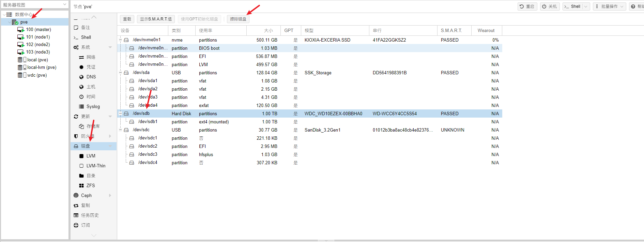Image resolution: width=644 pixels, height=242 pixels.
Task: Collapse the /dev/nvme0n1 disk tree node
Action: [120, 40]
